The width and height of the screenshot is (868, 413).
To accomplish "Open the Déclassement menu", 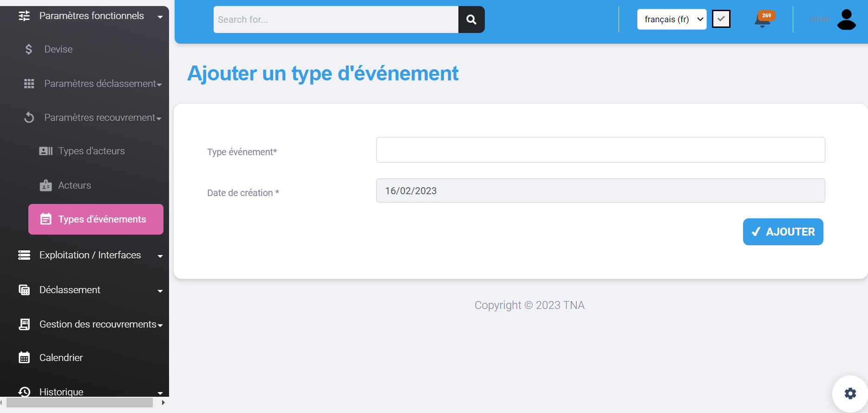I will click(91, 290).
